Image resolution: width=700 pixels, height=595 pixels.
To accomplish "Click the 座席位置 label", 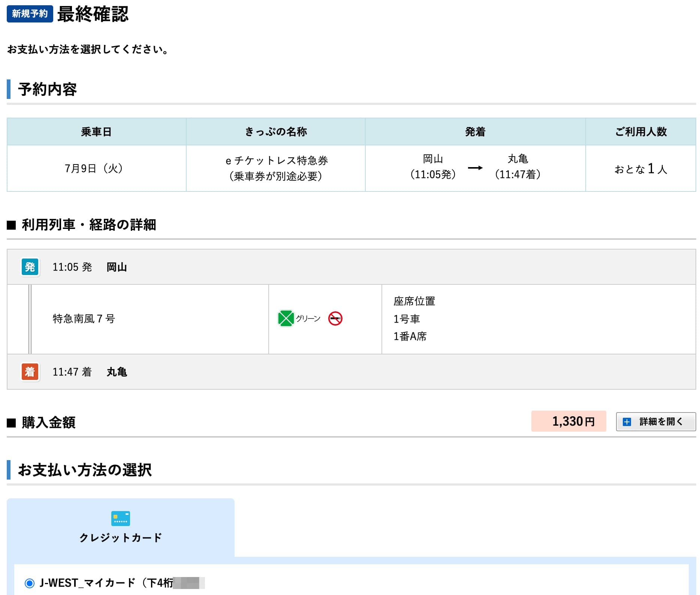I will click(414, 301).
